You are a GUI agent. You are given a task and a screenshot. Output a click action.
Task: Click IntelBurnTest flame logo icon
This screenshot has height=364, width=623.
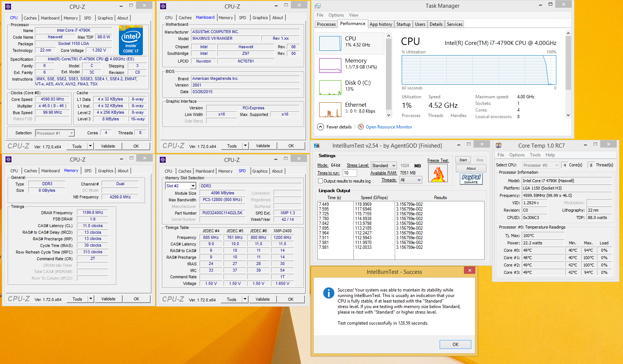pyautogui.click(x=438, y=173)
